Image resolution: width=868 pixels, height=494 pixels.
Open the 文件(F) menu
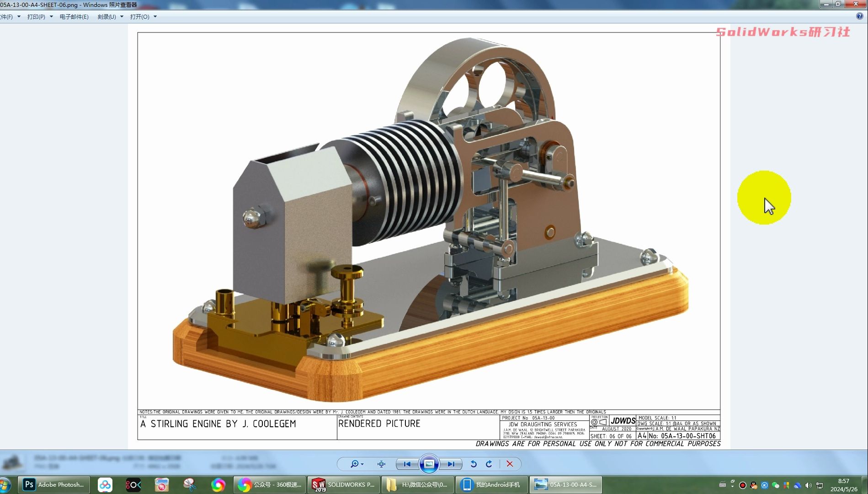[6, 16]
